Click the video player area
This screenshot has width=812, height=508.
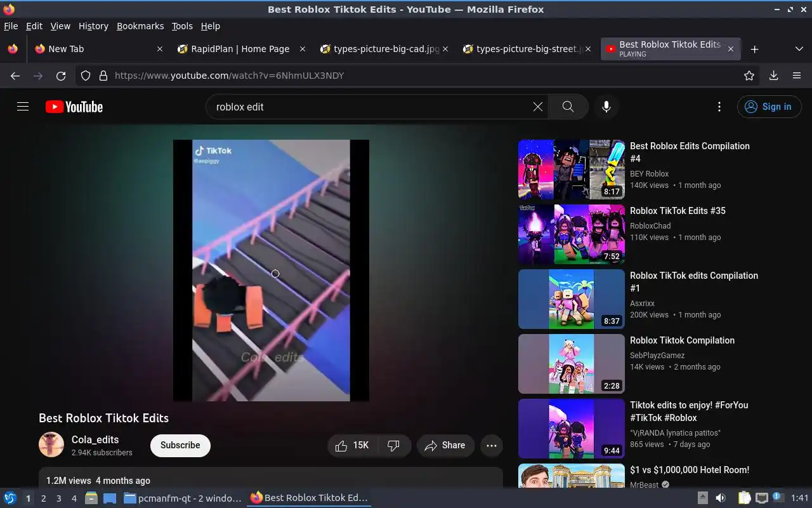[271, 271]
